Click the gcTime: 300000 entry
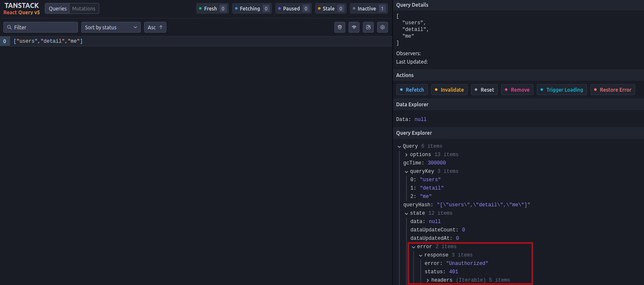Viewport: 644px width, 285px height. (x=424, y=163)
